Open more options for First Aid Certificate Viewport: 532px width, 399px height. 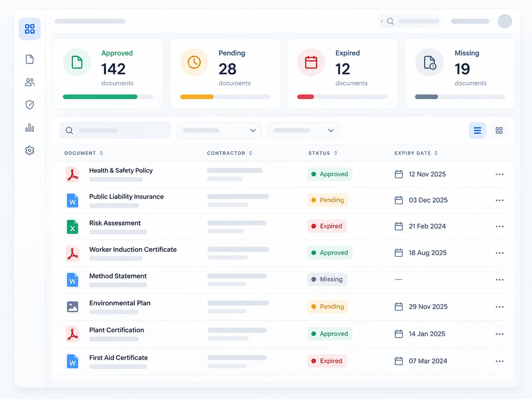(x=499, y=361)
